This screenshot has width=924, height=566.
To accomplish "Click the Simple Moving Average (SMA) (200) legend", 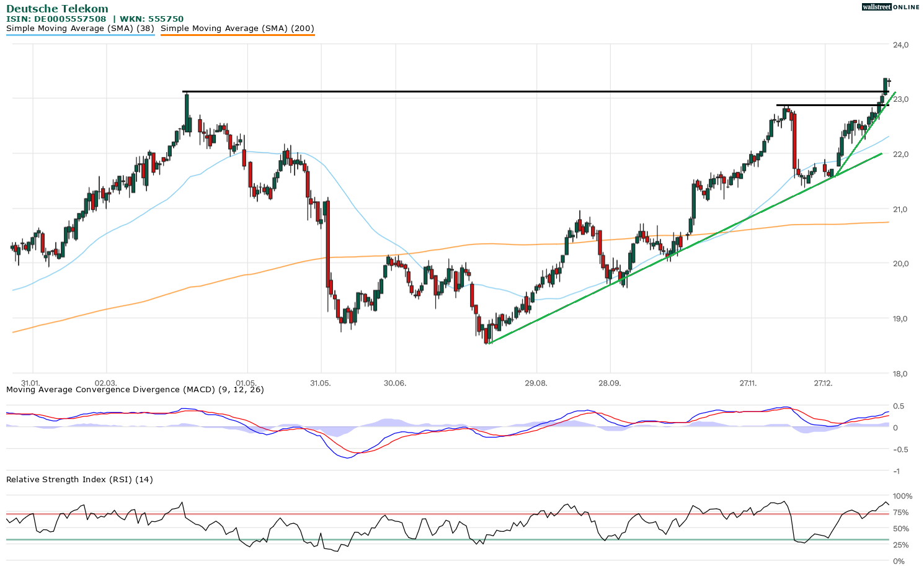I will coord(238,29).
